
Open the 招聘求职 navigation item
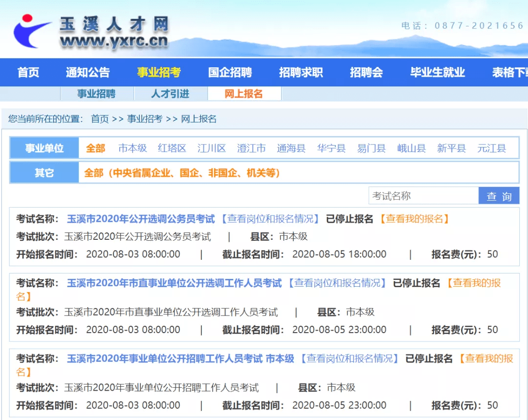[x=301, y=72]
